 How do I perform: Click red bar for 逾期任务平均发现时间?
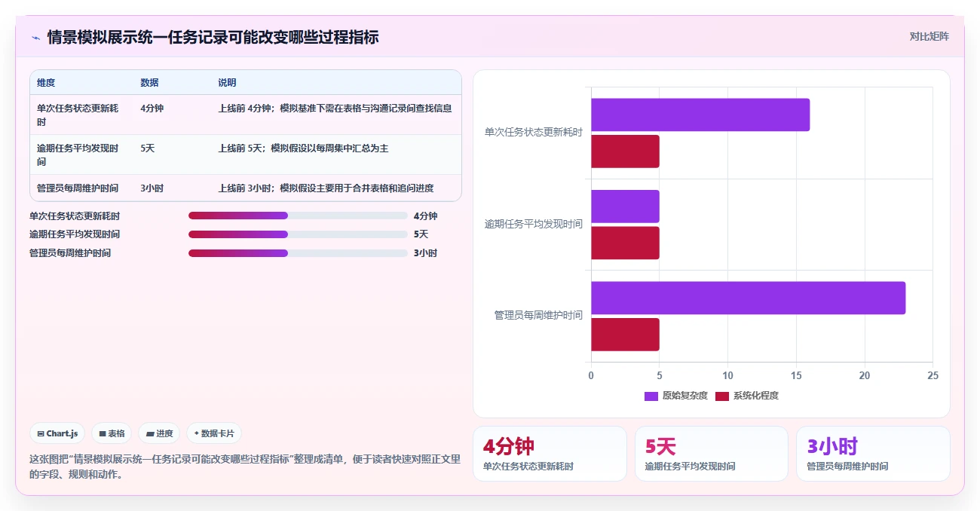(625, 243)
